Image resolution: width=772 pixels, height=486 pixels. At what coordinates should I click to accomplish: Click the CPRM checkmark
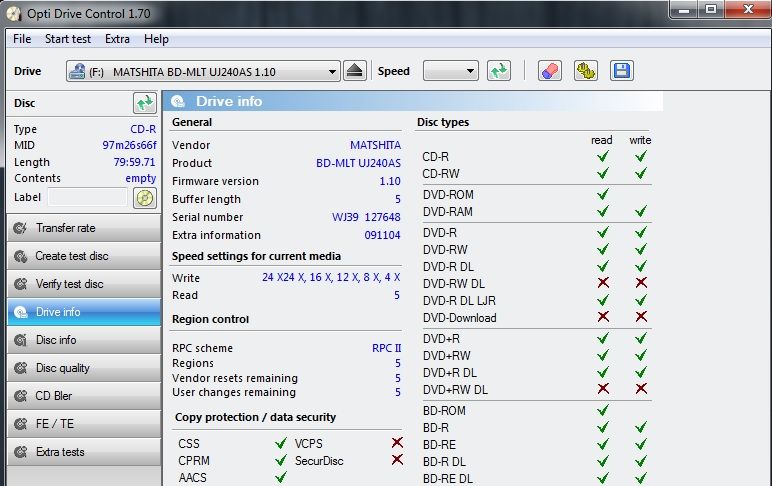281,460
